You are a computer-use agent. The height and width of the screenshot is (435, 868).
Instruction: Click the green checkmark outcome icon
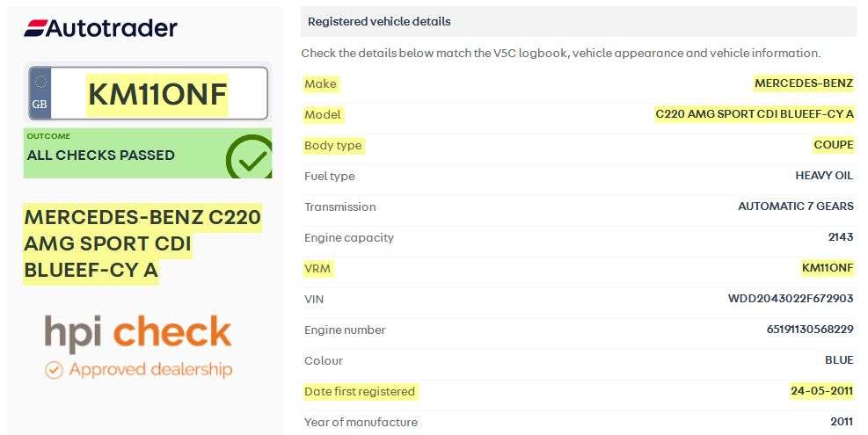point(249,157)
